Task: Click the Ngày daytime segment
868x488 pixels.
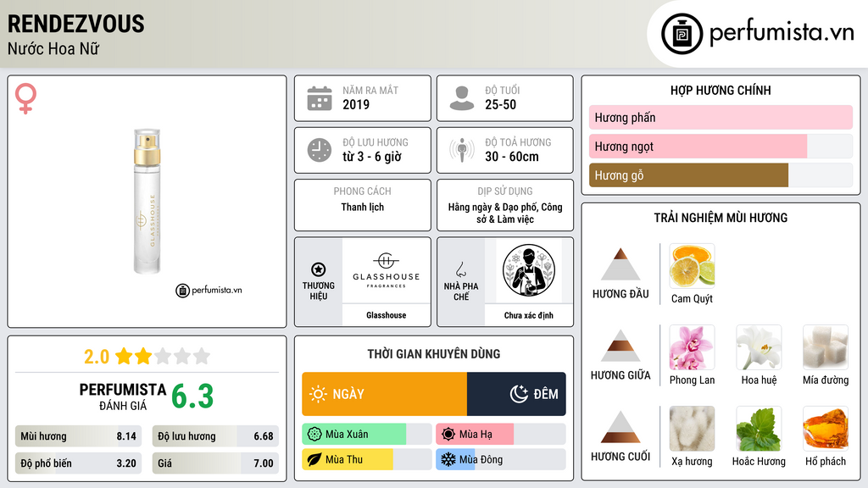Action: click(384, 394)
